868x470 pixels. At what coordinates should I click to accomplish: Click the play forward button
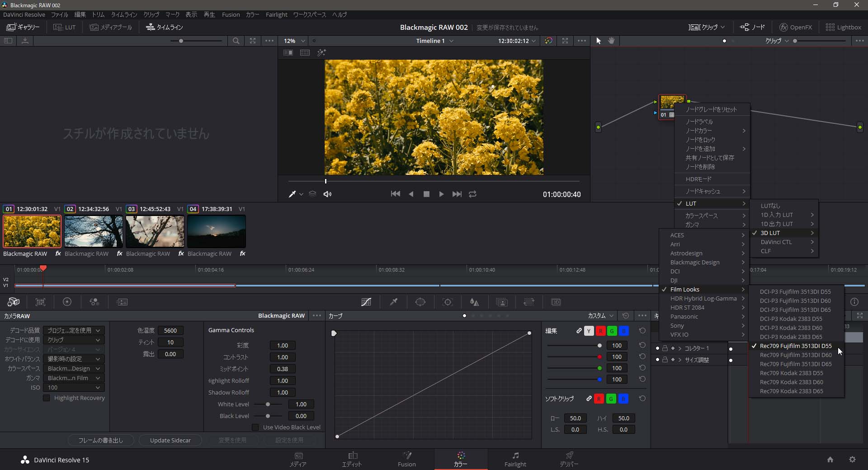click(x=441, y=194)
